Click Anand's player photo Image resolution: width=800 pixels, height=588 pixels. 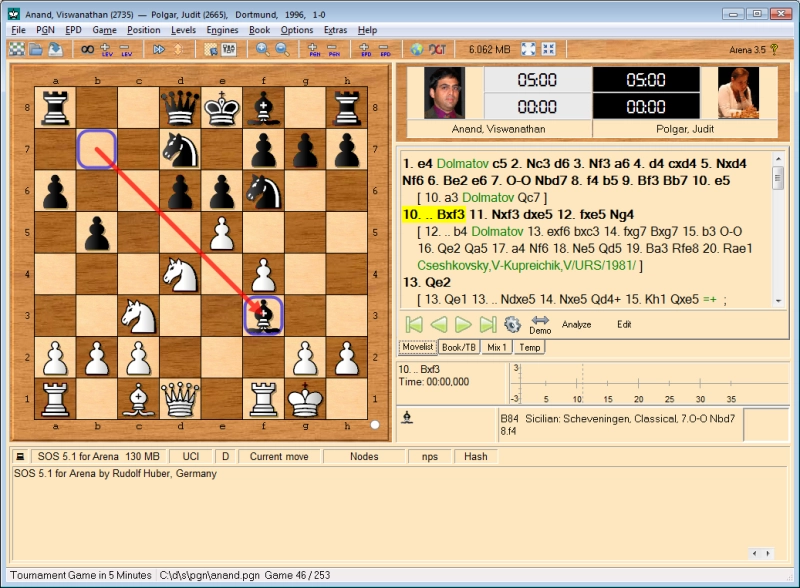[444, 93]
